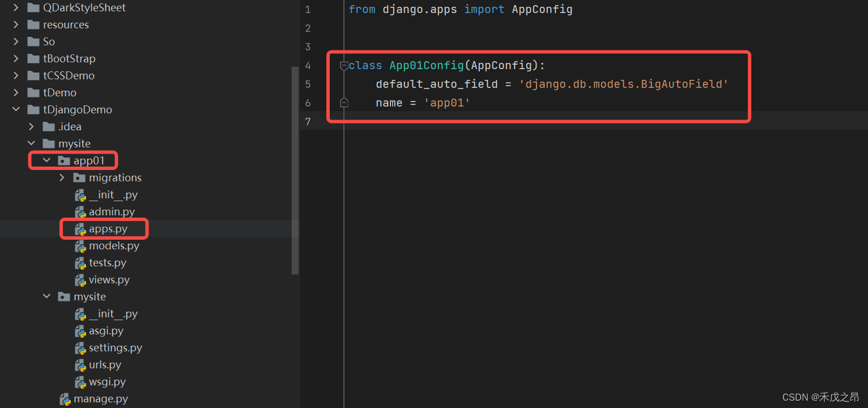Click the .idea folder icon
868x408 pixels.
click(x=49, y=127)
